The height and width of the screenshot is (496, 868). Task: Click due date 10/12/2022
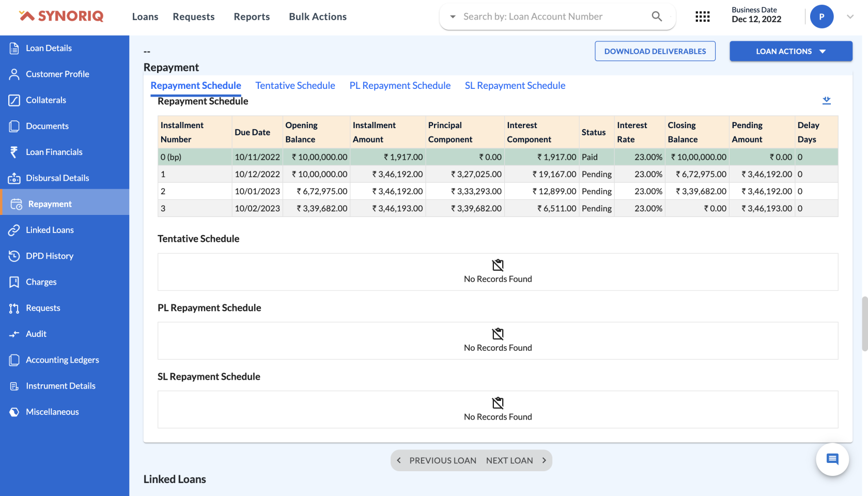257,174
